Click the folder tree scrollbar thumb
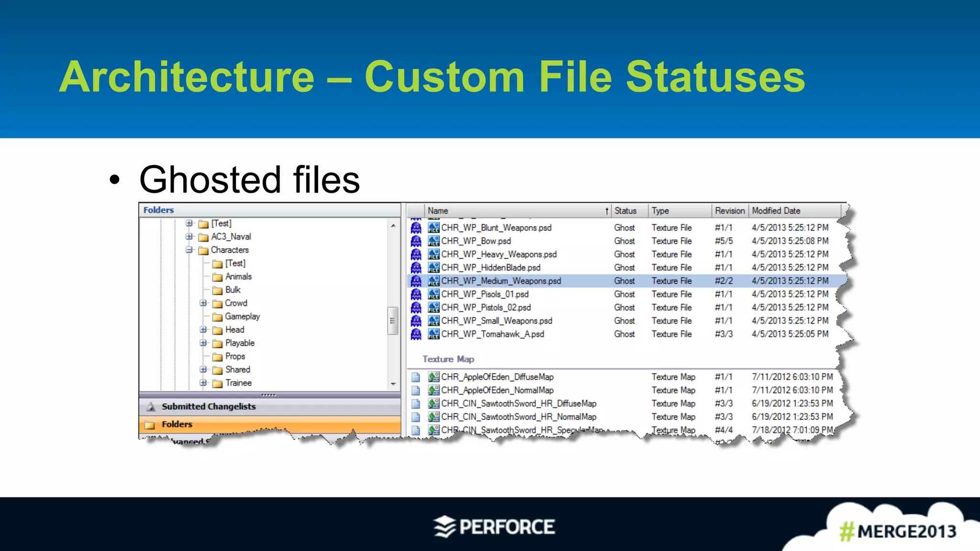 [393, 320]
